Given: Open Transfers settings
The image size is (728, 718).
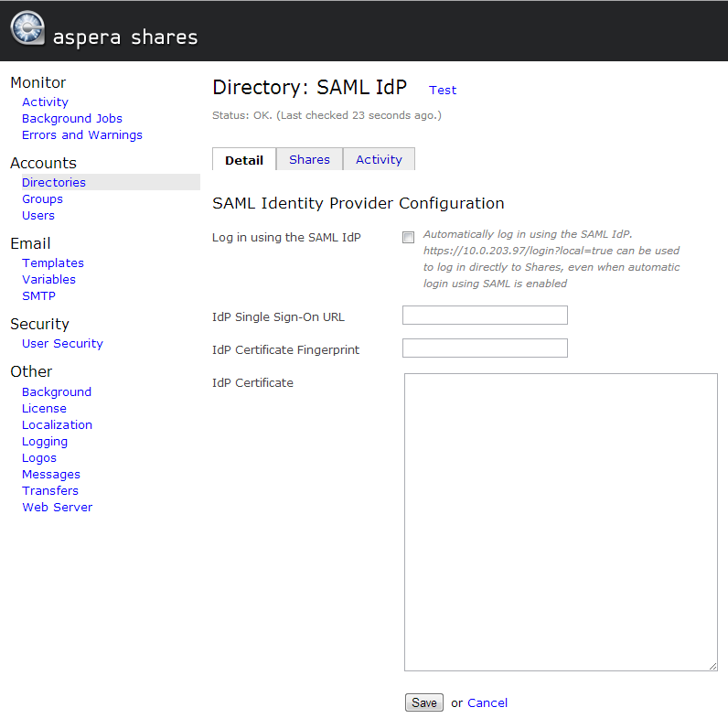Looking at the screenshot, I should 50,491.
